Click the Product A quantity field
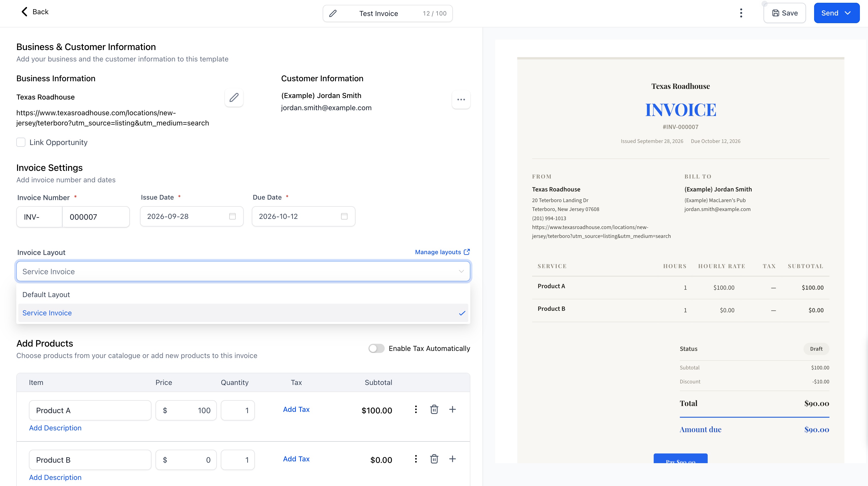Screen dimensions: 868x486 coord(238,410)
